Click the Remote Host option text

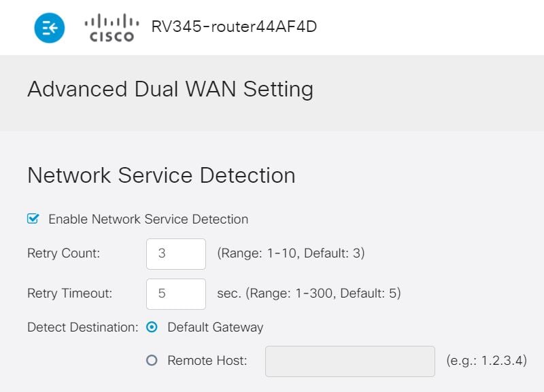tap(207, 361)
